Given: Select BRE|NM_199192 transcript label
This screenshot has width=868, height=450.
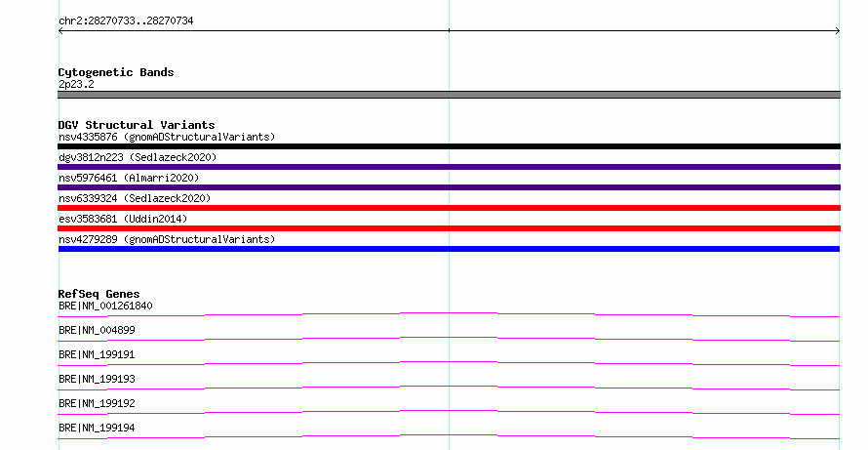Looking at the screenshot, I should (97, 403).
